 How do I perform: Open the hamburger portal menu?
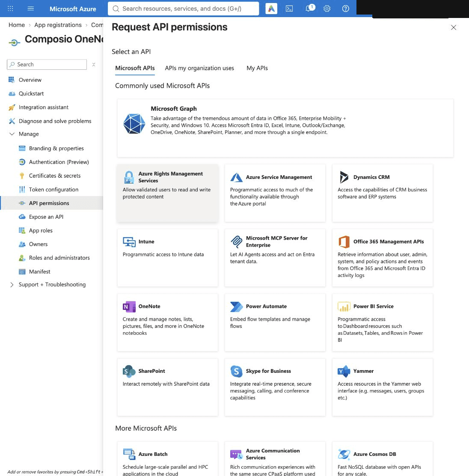(x=31, y=9)
